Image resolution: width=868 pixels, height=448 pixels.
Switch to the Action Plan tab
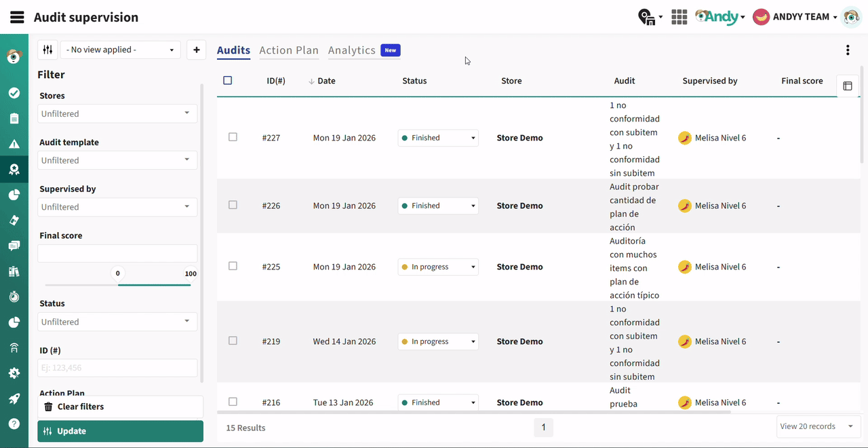tap(289, 50)
